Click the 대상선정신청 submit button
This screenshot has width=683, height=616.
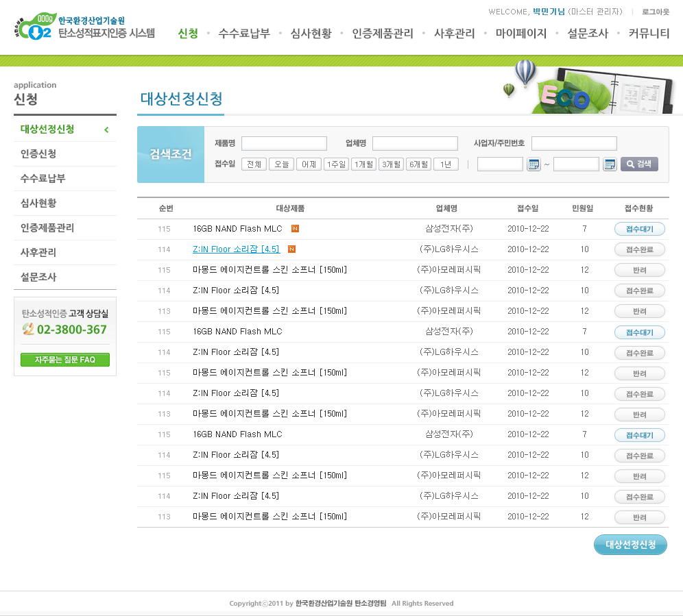(x=630, y=545)
